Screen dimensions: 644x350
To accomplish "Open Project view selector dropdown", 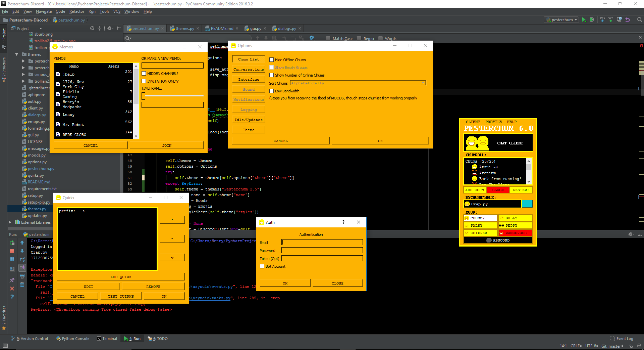I will click(x=26, y=29).
